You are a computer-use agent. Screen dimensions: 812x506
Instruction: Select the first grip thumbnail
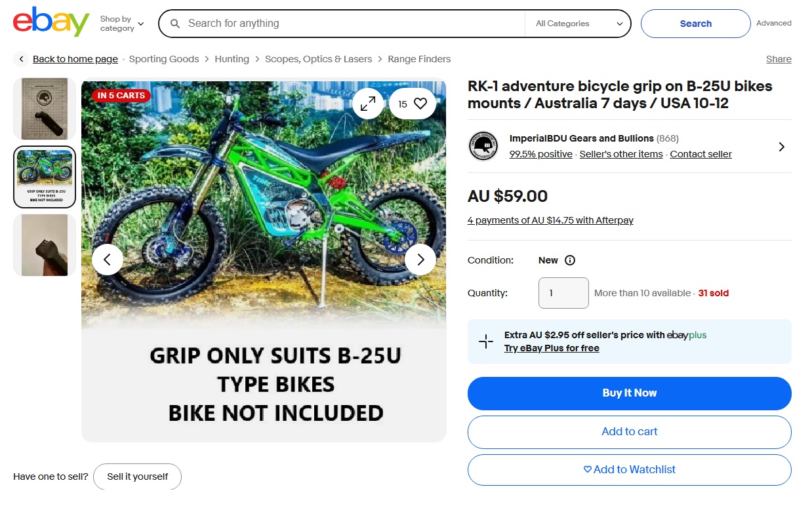[45, 108]
